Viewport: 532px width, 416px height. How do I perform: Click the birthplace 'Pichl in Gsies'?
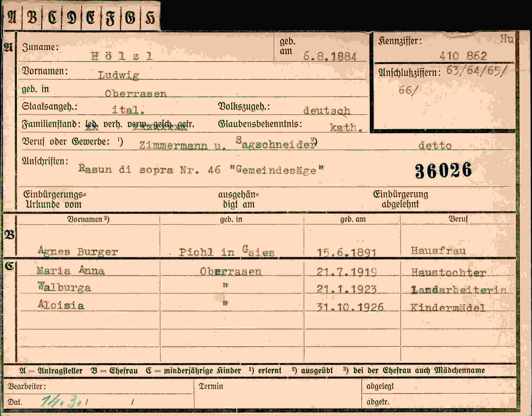coord(227,251)
